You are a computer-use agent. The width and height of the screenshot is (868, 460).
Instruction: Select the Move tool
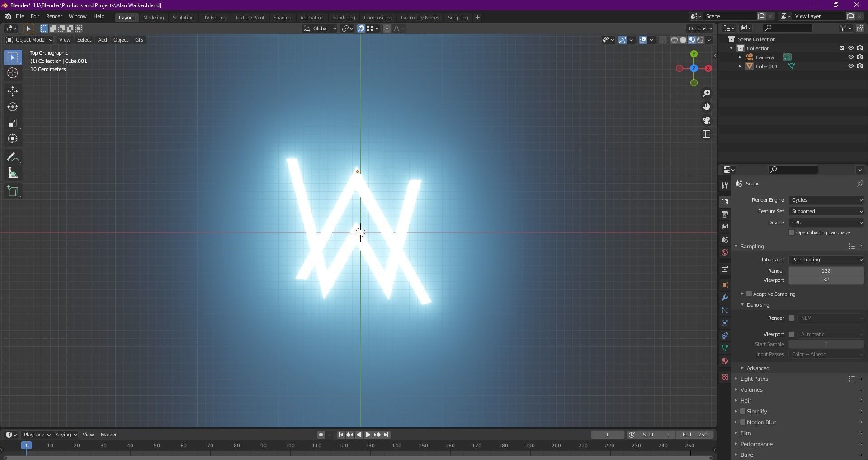(13, 91)
